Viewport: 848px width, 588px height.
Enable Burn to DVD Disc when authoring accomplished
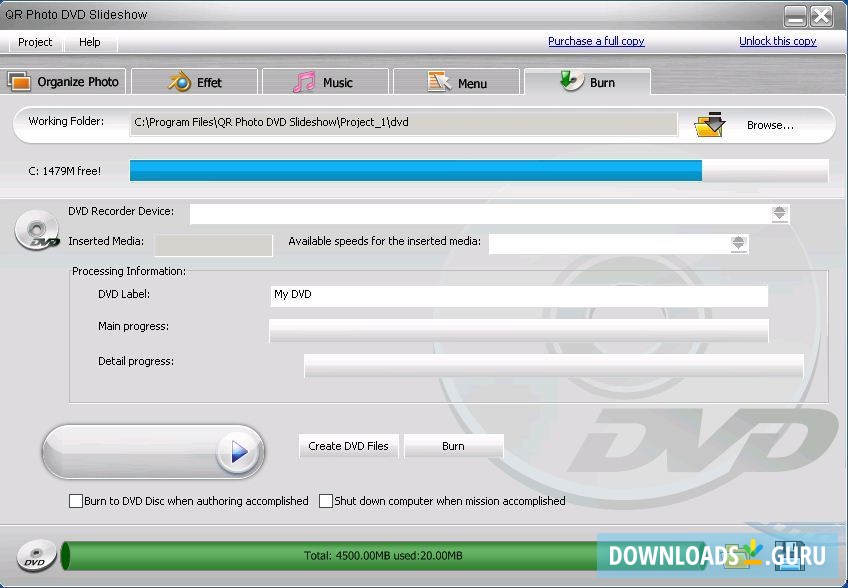tap(76, 501)
